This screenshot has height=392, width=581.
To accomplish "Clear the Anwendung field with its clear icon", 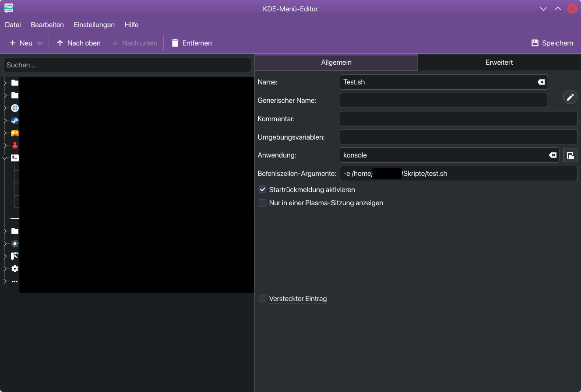I will pyautogui.click(x=553, y=155).
